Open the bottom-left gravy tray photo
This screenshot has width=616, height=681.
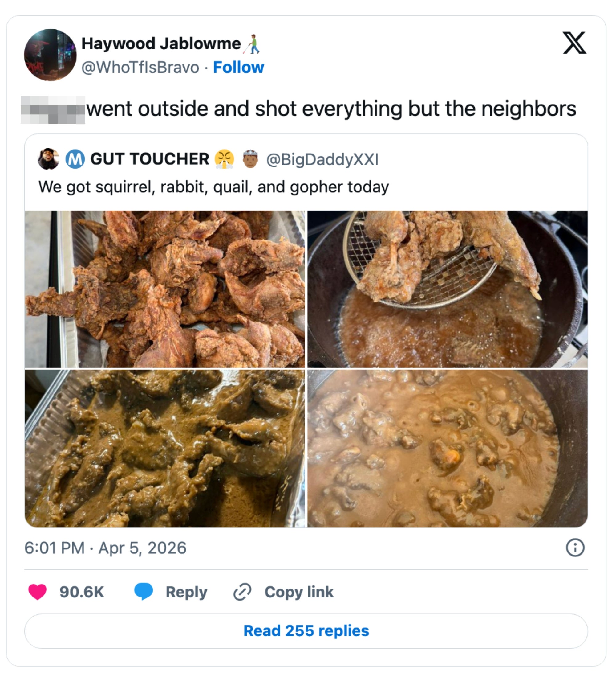pyautogui.click(x=165, y=448)
